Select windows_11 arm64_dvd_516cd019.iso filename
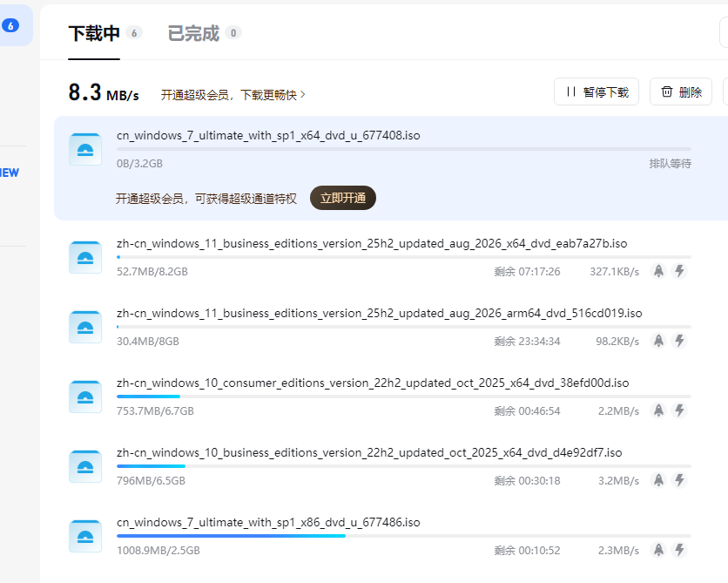The image size is (728, 583). (x=380, y=314)
